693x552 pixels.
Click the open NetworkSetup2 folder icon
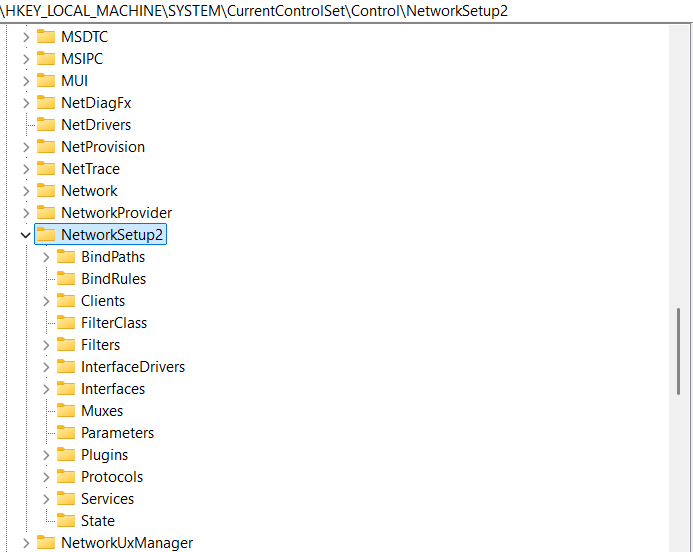(x=46, y=234)
